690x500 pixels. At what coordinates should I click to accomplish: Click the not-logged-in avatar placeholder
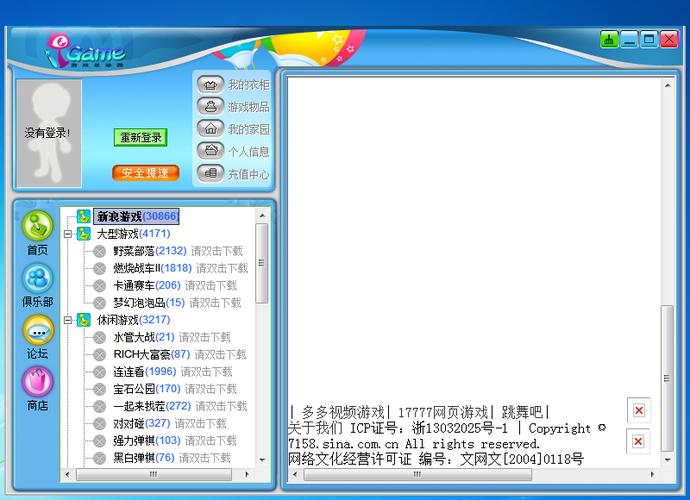point(48,133)
